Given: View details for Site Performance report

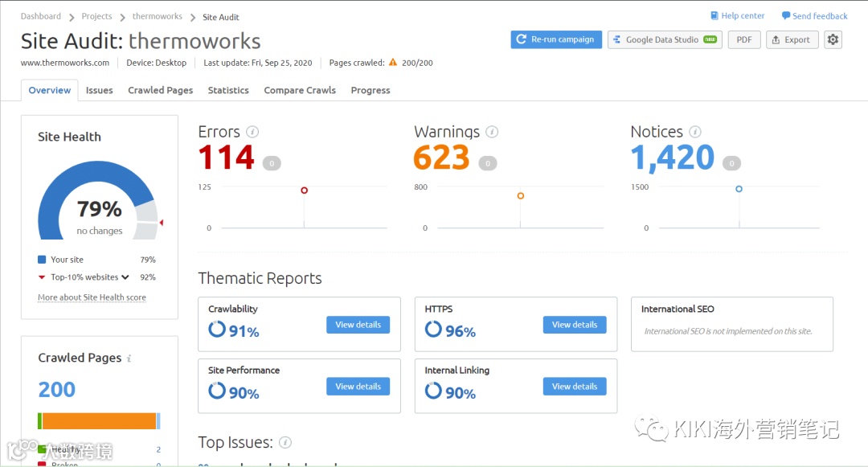Looking at the screenshot, I should point(358,386).
